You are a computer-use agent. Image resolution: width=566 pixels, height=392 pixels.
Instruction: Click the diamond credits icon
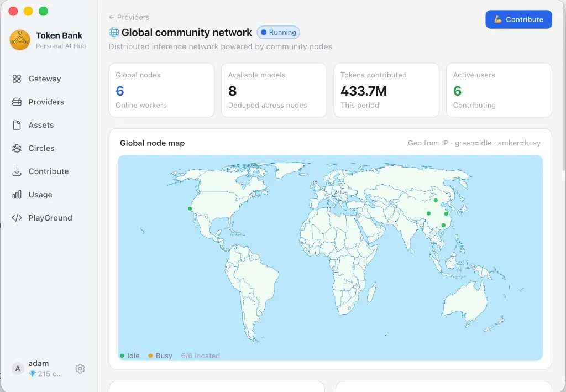[32, 374]
